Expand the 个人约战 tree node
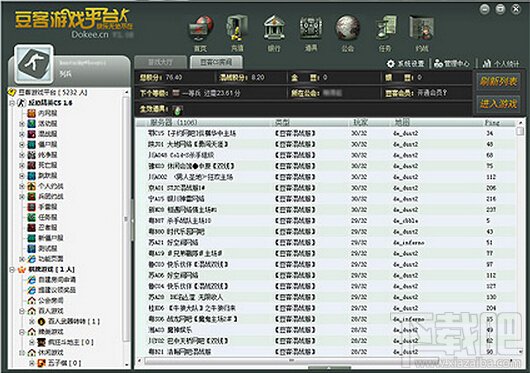The image size is (530, 373). pos(22,186)
